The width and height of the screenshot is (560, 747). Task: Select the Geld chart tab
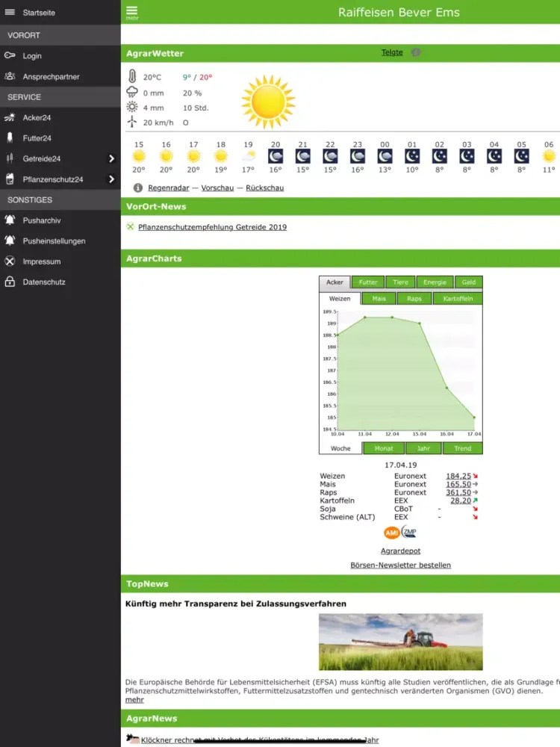[x=469, y=282]
